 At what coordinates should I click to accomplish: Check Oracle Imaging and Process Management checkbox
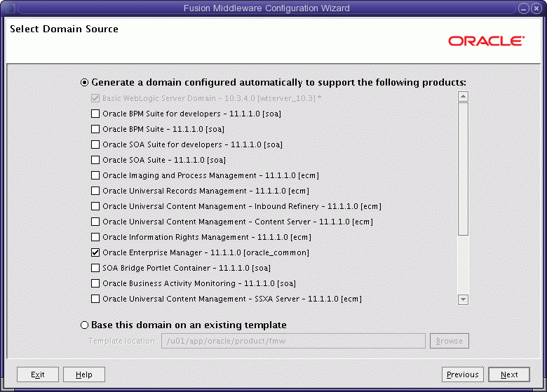pyautogui.click(x=95, y=175)
